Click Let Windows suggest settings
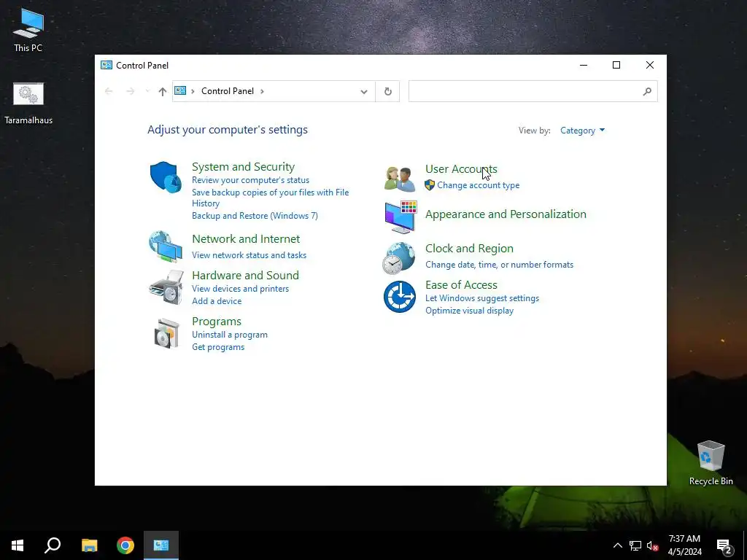Screen dimensions: 747x560 (482, 298)
